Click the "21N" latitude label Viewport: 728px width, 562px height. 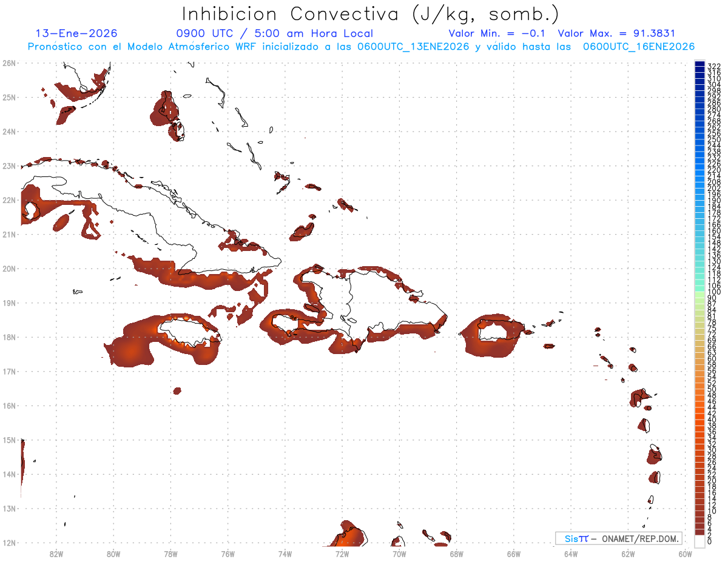[8, 234]
